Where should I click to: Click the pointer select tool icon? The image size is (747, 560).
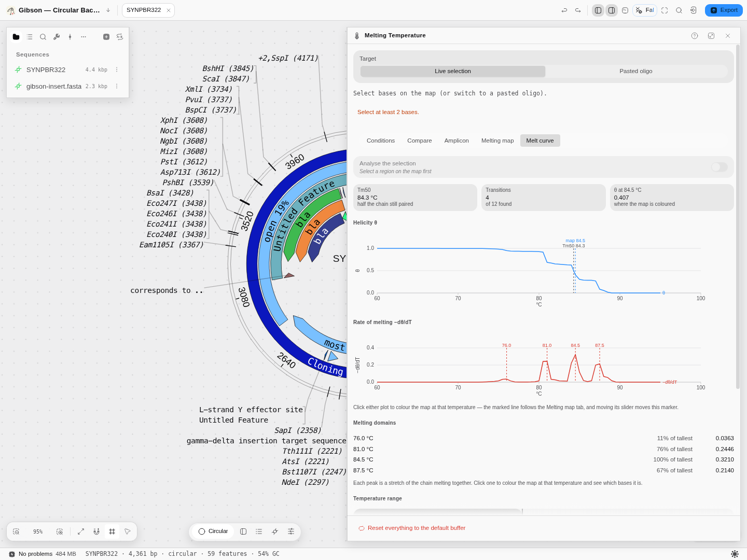tap(128, 531)
